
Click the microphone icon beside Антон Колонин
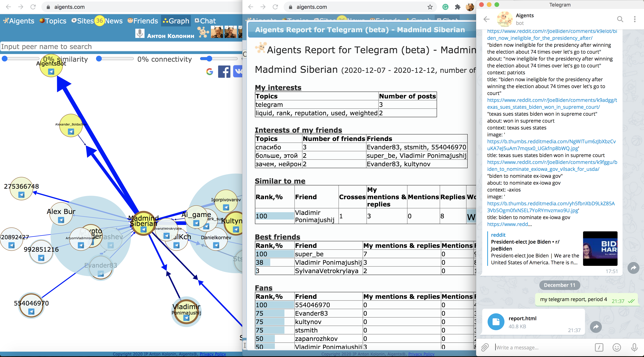pyautogui.click(x=140, y=34)
